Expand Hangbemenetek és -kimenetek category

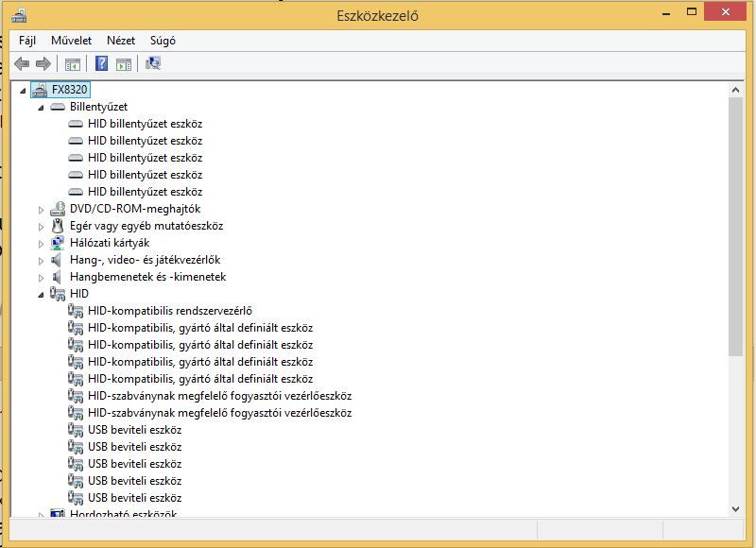(41, 278)
